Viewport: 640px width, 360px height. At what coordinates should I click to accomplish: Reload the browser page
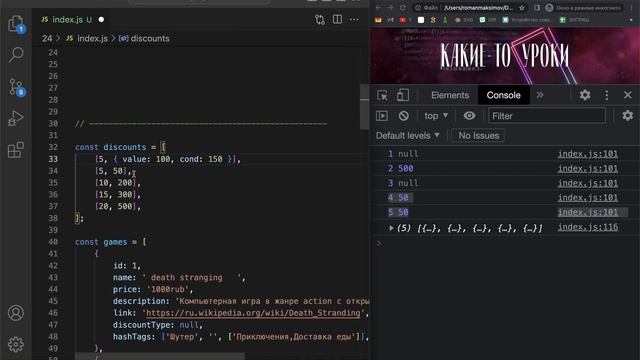tap(403, 8)
